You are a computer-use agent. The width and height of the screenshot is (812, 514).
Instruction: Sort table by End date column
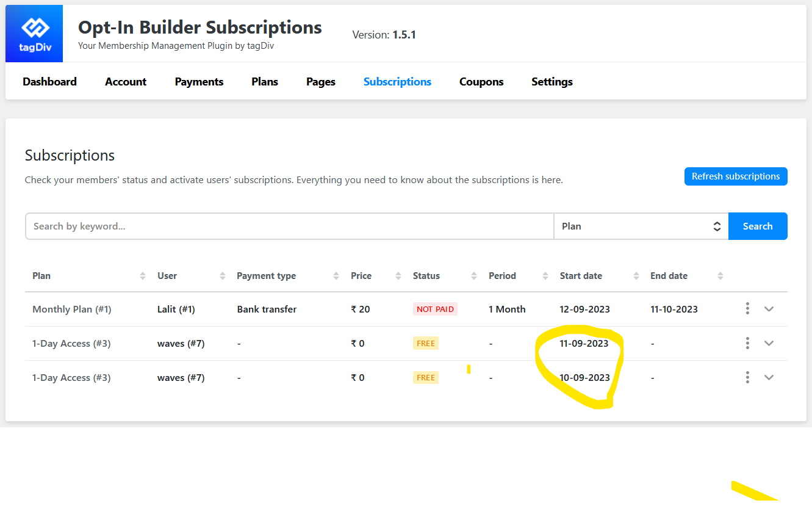[x=720, y=276]
